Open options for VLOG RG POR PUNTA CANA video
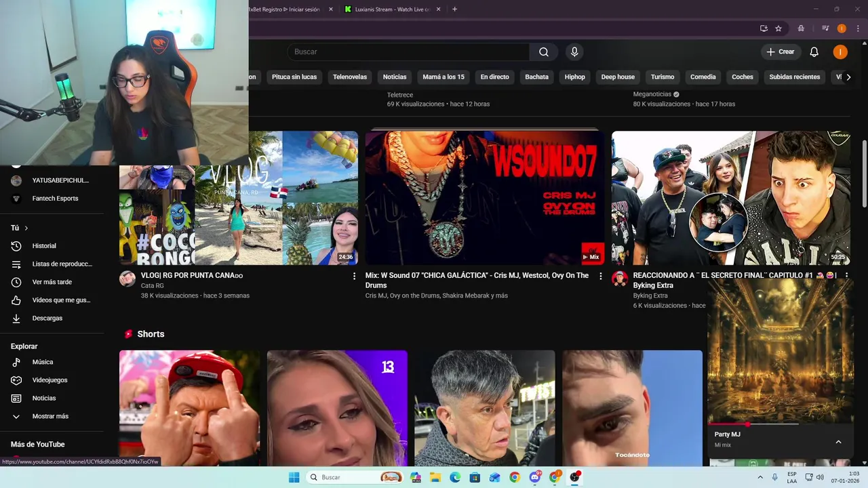868x488 pixels. coord(354,276)
